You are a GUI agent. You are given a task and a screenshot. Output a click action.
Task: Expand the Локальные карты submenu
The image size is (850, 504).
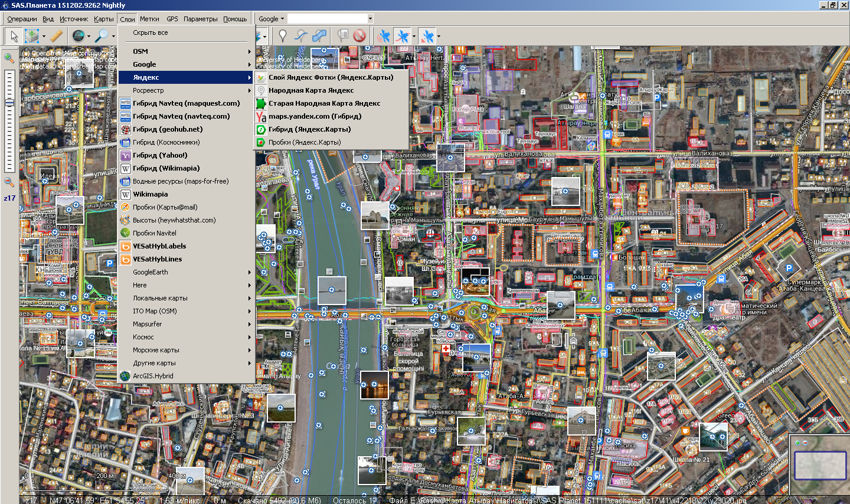186,298
